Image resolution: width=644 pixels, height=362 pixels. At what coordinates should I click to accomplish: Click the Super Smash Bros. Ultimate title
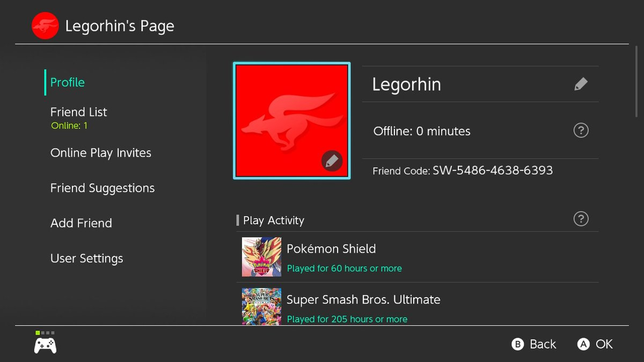(363, 299)
